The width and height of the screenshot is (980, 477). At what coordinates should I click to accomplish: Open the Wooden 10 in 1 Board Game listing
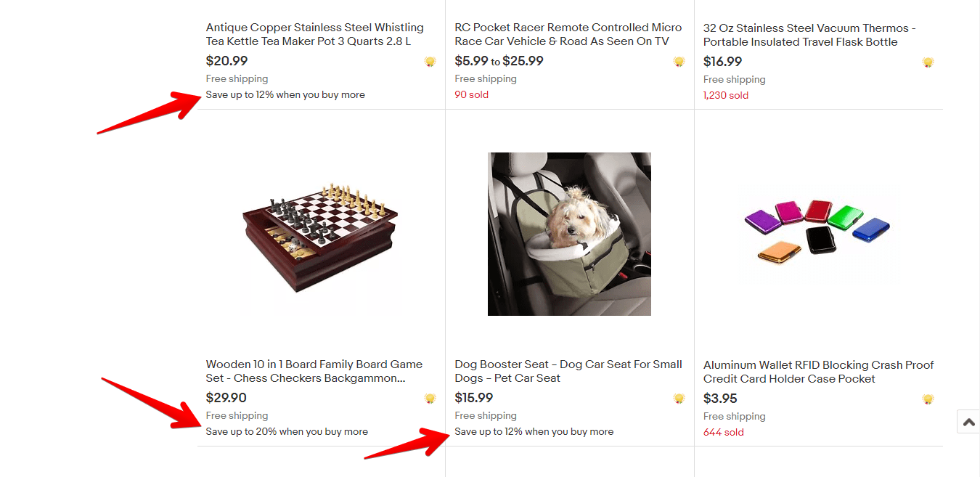coord(314,370)
